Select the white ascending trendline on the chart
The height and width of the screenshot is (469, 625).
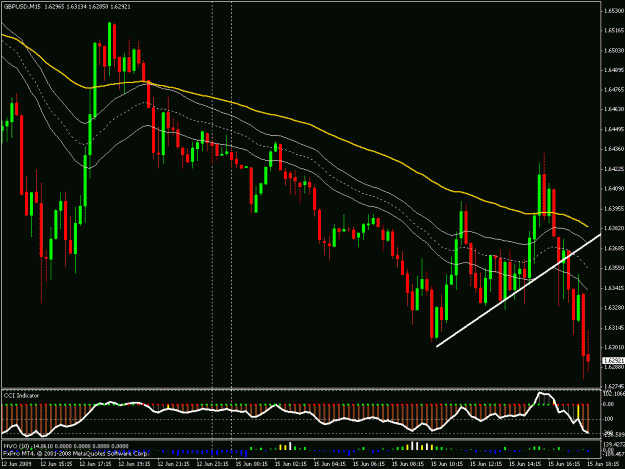coord(518,290)
